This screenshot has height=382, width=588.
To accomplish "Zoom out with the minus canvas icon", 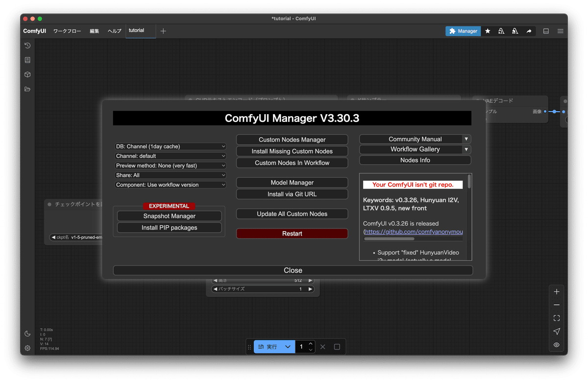I will 556,305.
